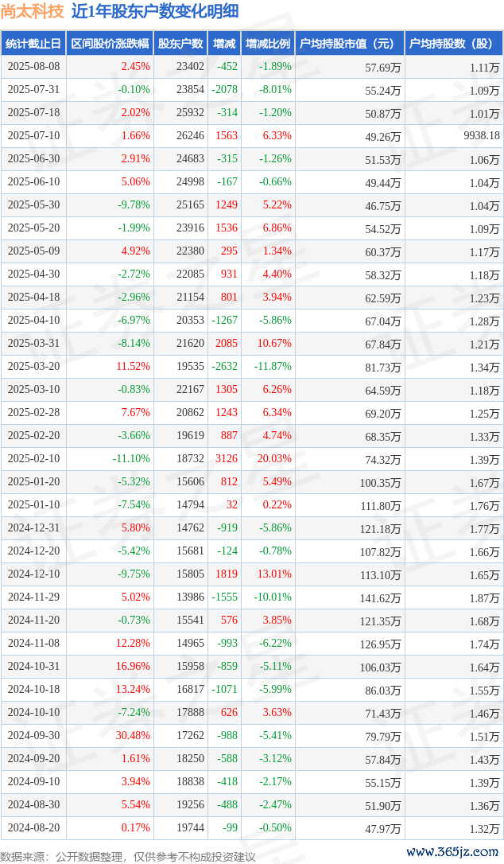Screen dimensions: 504x864
Task: Select the 户均持股市值（元） header
Action: [350, 44]
